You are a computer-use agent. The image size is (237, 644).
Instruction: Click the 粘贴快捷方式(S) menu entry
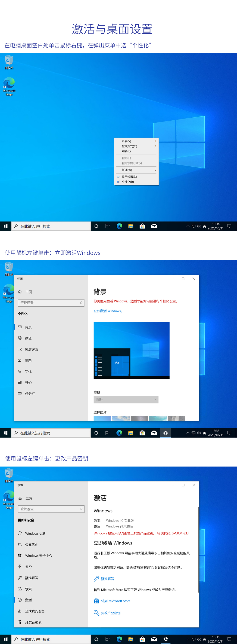point(136,163)
